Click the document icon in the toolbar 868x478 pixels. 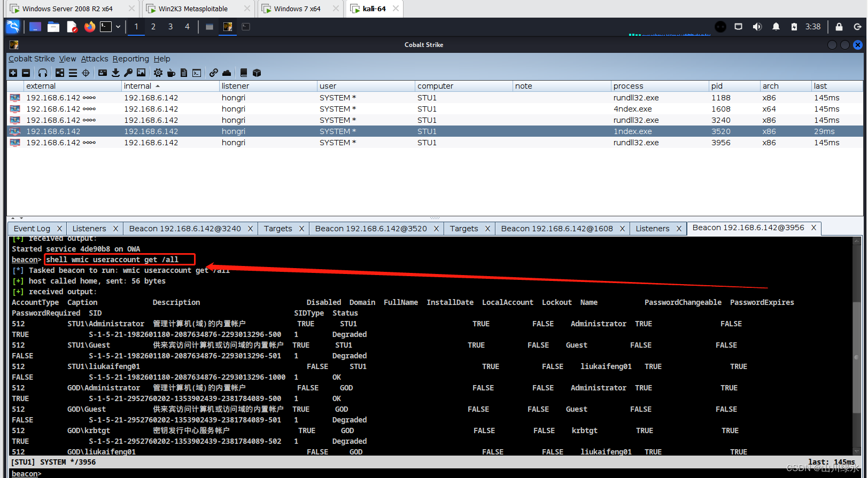[x=184, y=73]
